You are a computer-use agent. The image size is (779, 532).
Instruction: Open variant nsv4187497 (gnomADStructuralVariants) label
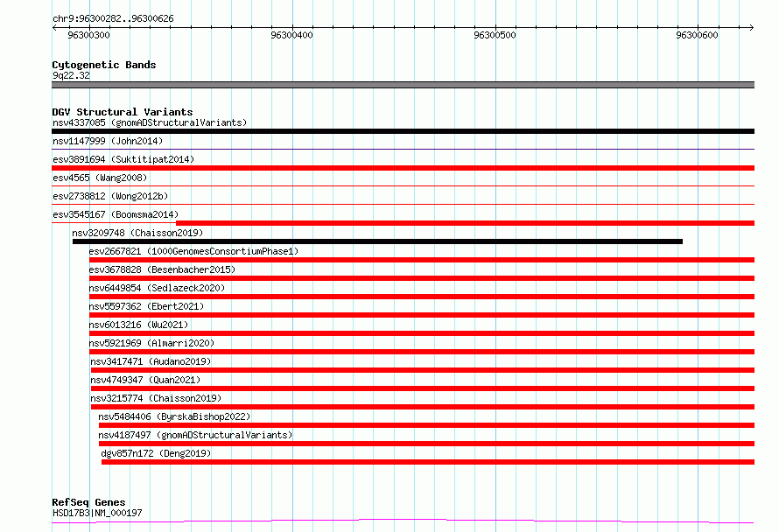195,435
